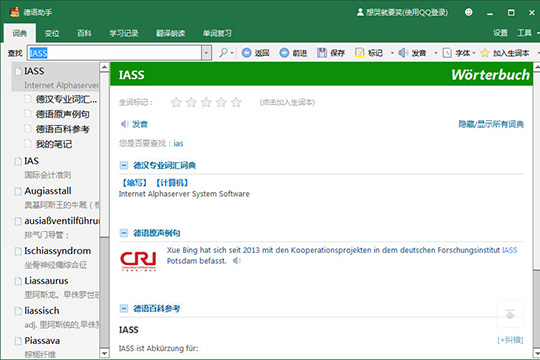Switch to the 翻译朗读 tab

170,33
